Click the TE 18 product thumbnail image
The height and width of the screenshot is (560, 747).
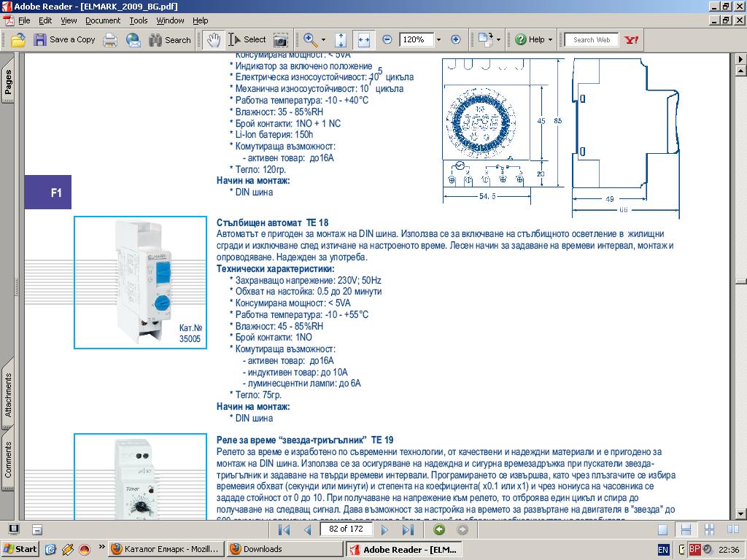click(x=141, y=282)
